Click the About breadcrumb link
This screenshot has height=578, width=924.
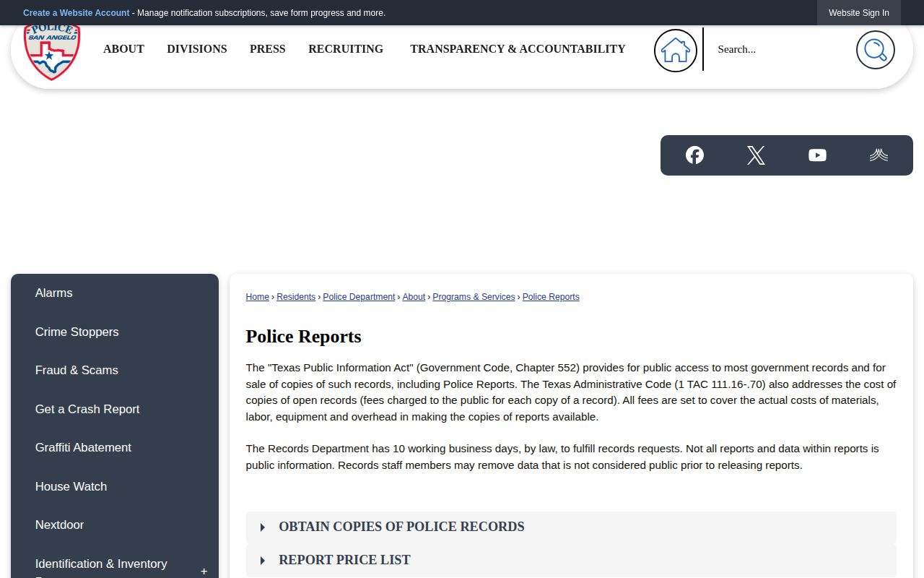414,297
